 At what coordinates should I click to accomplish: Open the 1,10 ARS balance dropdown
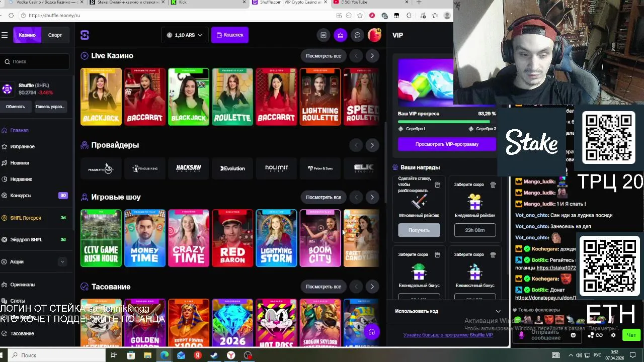click(185, 35)
